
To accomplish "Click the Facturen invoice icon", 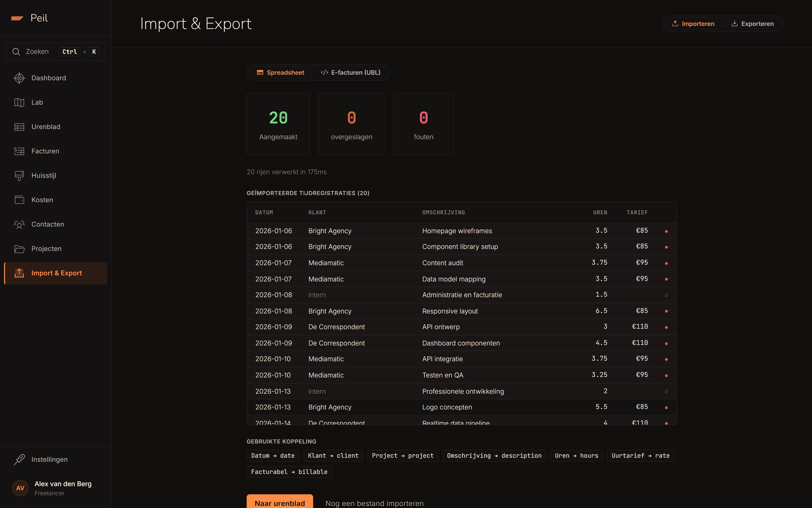I will 19,151.
